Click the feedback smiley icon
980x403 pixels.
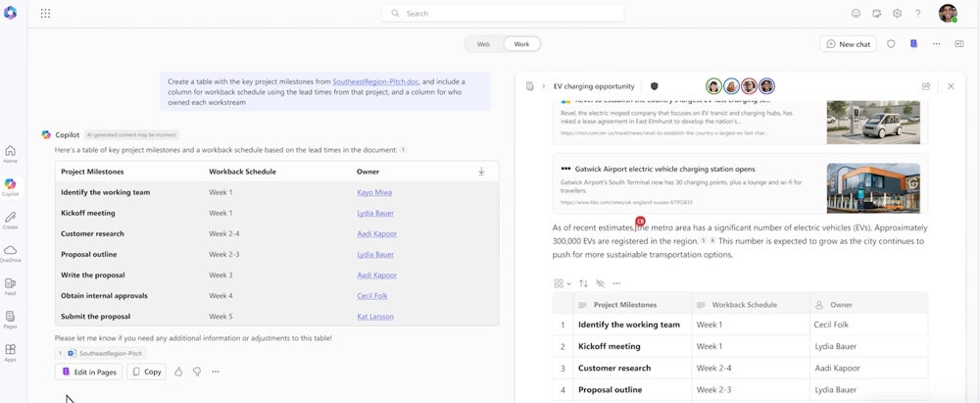click(856, 13)
